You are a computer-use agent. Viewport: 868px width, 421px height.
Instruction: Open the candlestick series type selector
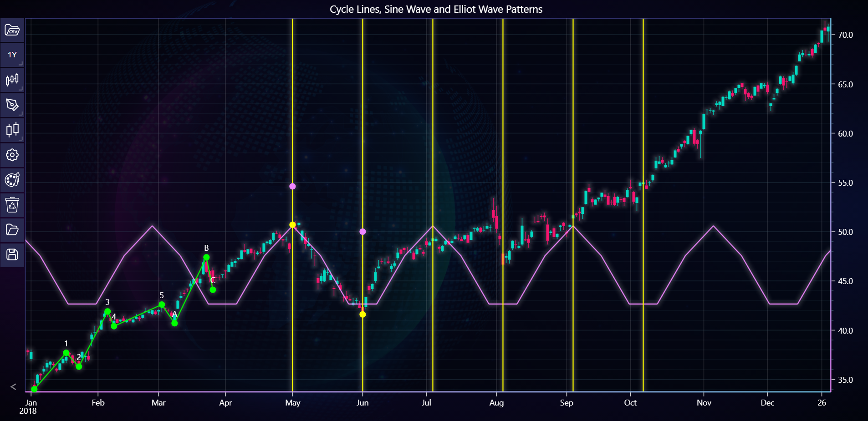[x=12, y=130]
